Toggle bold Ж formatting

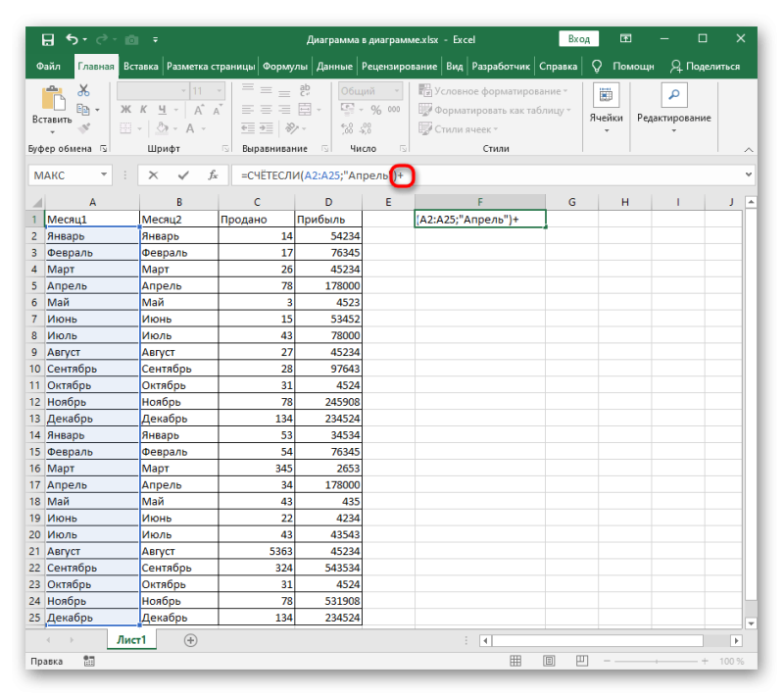pos(125,109)
